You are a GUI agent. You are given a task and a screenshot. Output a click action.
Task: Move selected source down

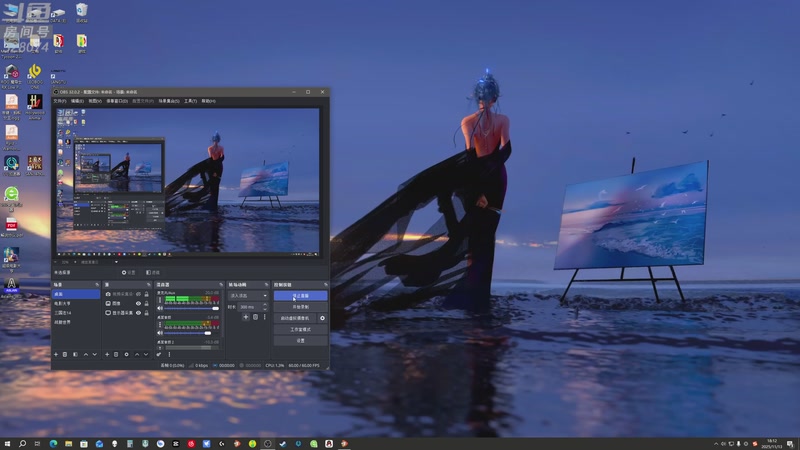[146, 354]
